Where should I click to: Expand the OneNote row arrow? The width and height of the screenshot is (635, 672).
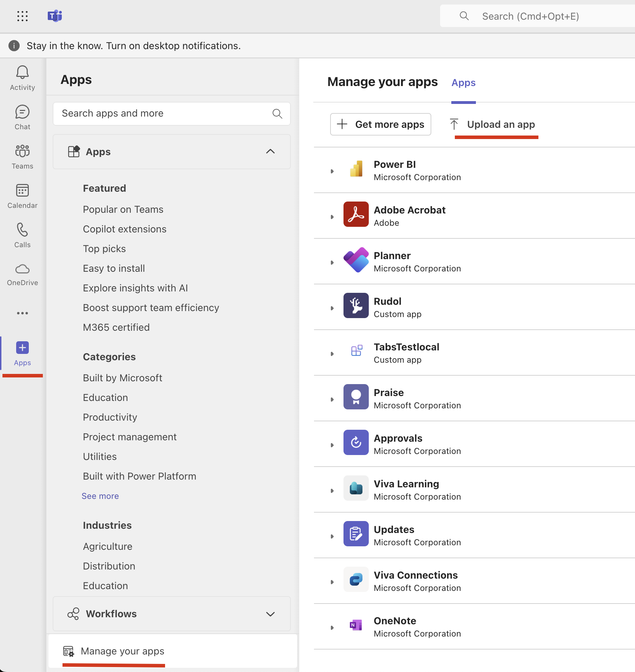pos(332,628)
